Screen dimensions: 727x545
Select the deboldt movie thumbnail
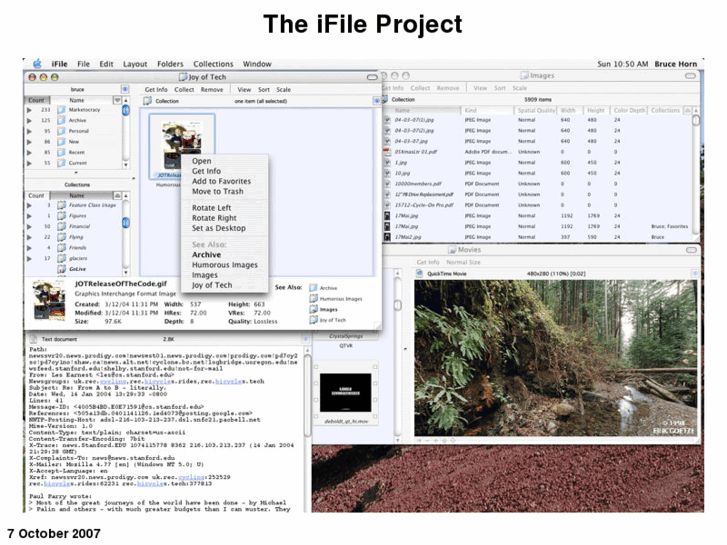[346, 393]
